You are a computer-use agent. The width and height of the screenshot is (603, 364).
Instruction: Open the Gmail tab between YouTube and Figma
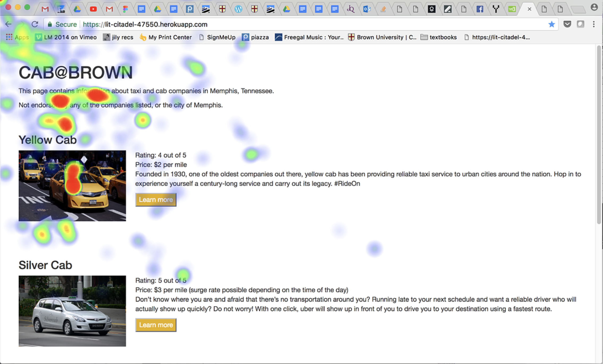click(x=109, y=9)
